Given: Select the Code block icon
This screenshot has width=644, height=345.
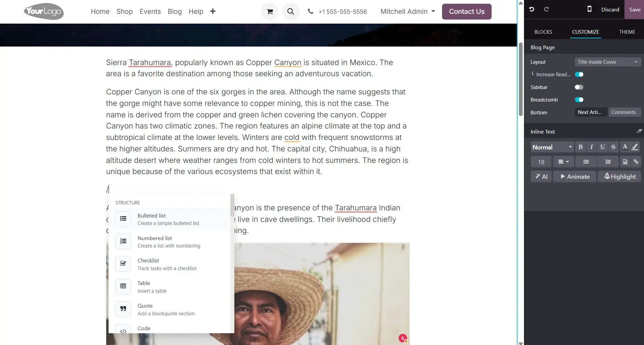Looking at the screenshot, I should (123, 329).
